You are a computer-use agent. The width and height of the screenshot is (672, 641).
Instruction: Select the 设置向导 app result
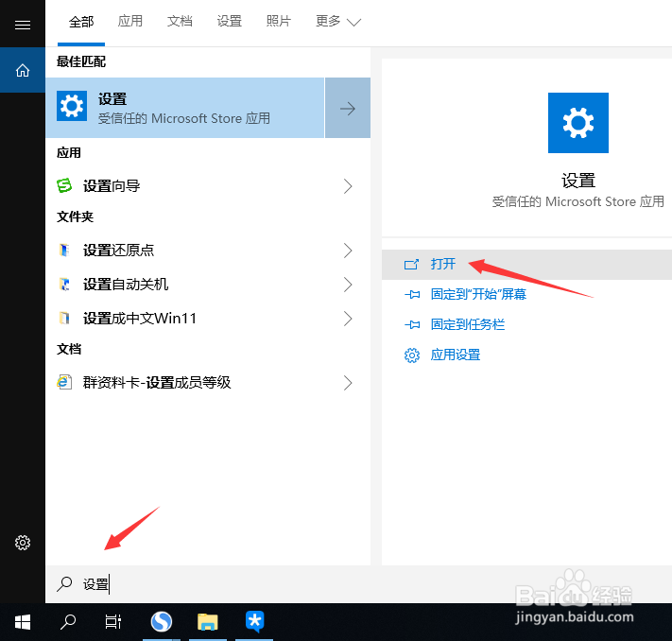[208, 186]
